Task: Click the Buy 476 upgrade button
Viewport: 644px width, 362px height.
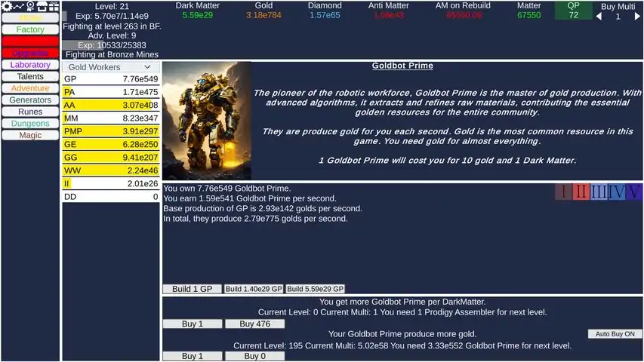Action: (254, 324)
